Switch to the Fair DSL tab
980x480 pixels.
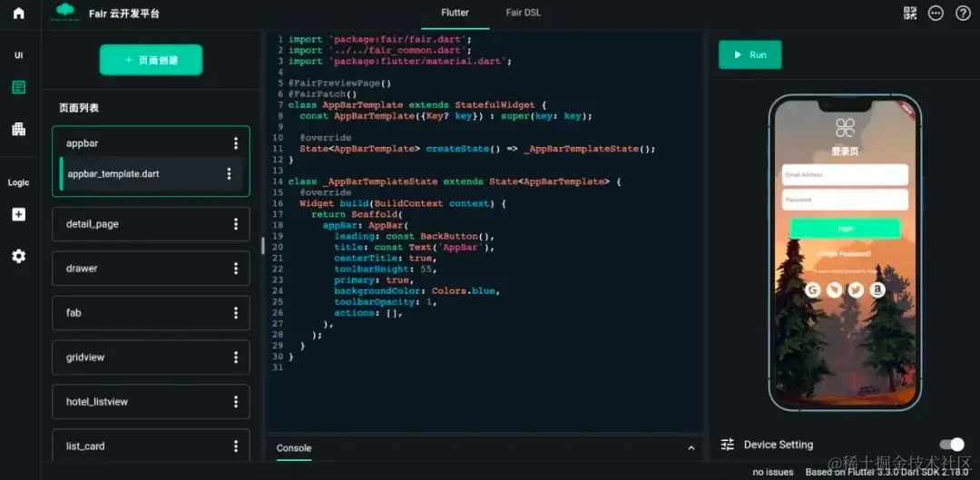[x=524, y=13]
